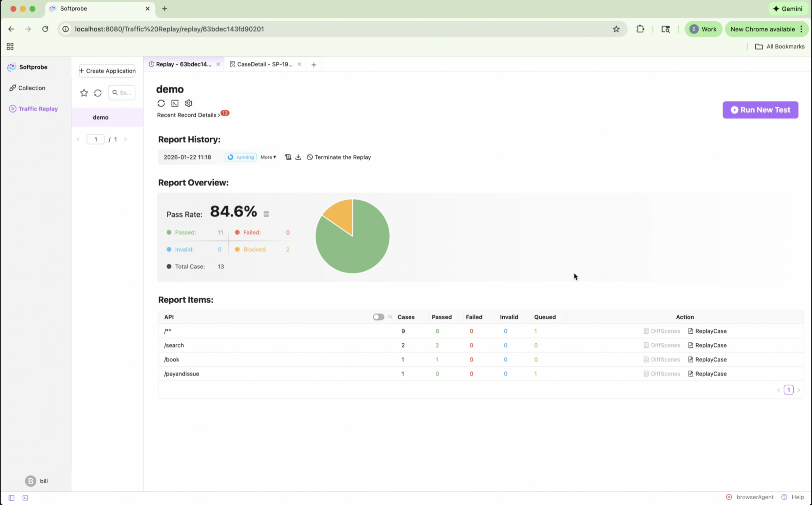Viewport: 812px width, 505px height.
Task: Open the terminal icon under the demo heading
Action: point(175,103)
